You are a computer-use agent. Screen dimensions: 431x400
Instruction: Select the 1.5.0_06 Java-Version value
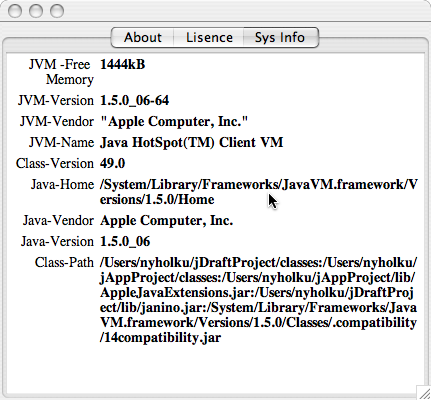coord(125,241)
